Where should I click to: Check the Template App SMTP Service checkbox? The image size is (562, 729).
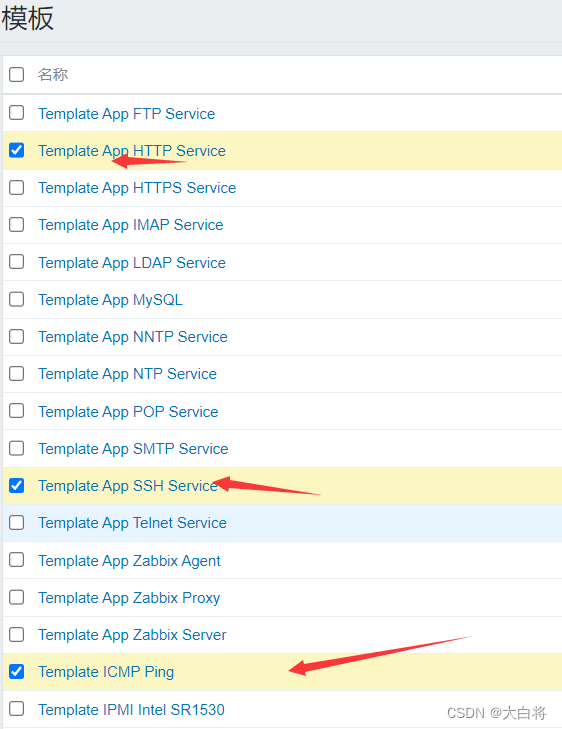(x=17, y=448)
